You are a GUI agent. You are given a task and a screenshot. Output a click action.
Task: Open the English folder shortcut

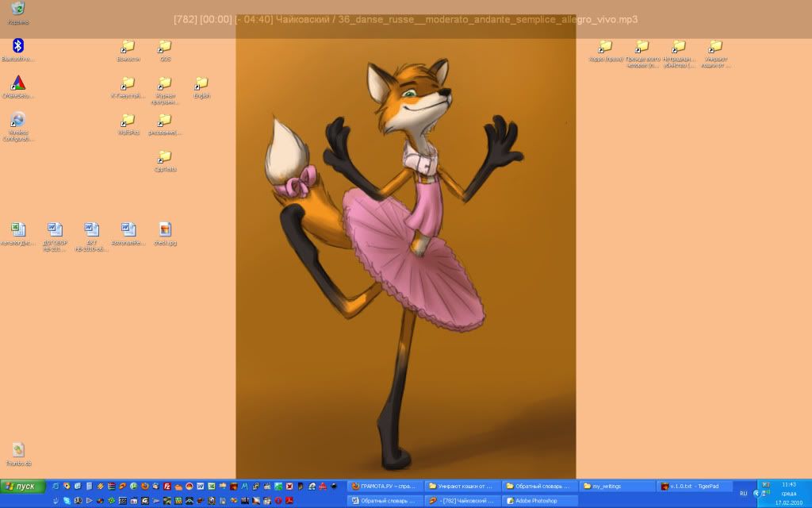(x=201, y=83)
